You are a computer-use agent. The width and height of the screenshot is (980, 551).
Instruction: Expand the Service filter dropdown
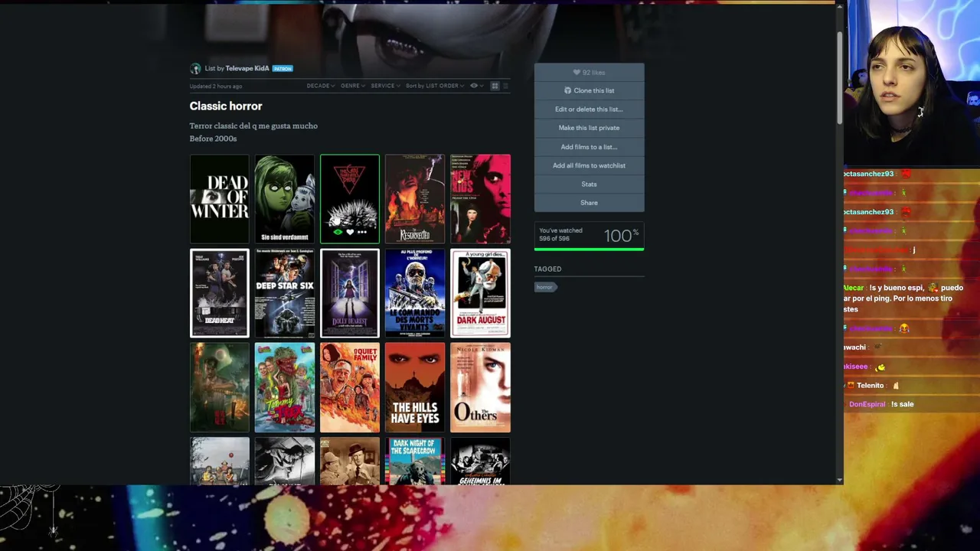click(x=385, y=86)
